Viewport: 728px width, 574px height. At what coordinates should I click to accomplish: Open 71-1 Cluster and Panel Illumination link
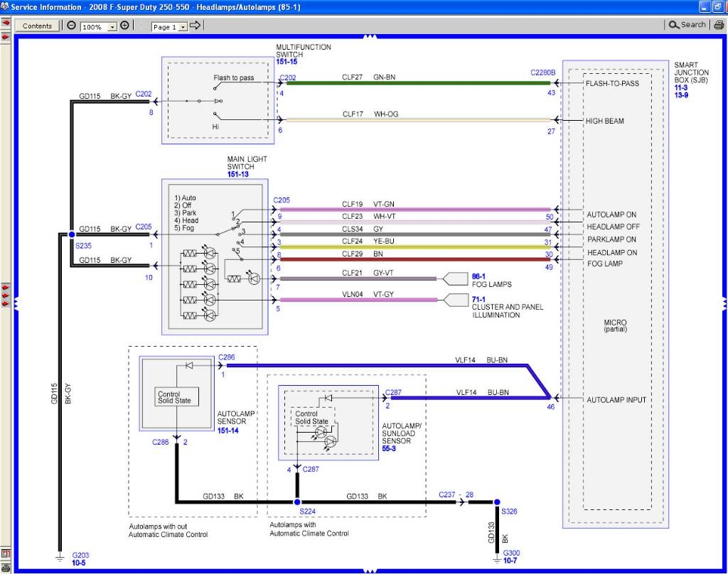(x=479, y=300)
